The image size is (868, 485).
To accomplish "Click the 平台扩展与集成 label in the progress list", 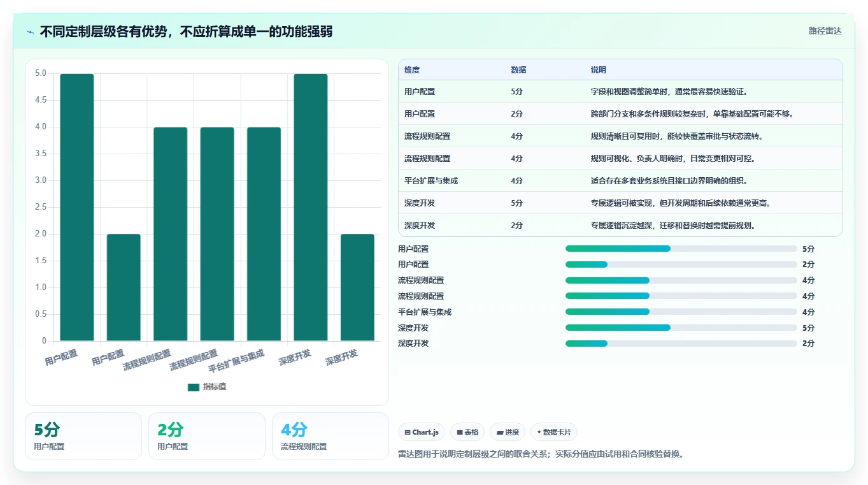I will coord(425,312).
